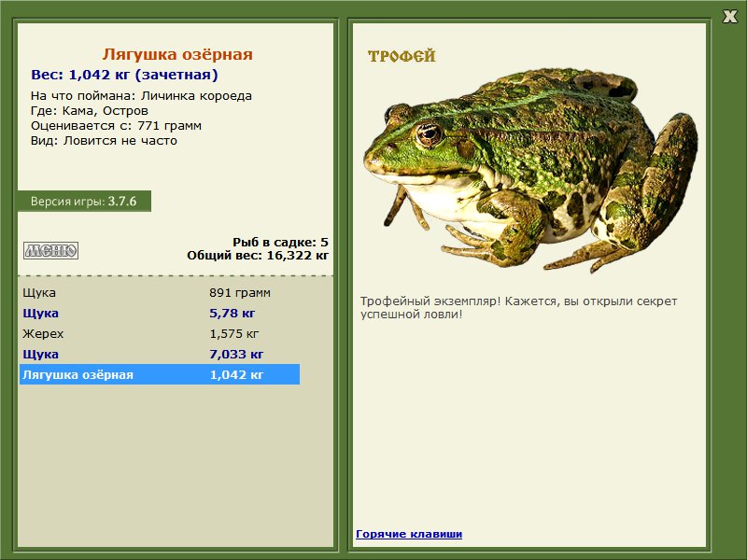This screenshot has height=560, width=747.
Task: Close the window with the X button
Action: tap(729, 17)
